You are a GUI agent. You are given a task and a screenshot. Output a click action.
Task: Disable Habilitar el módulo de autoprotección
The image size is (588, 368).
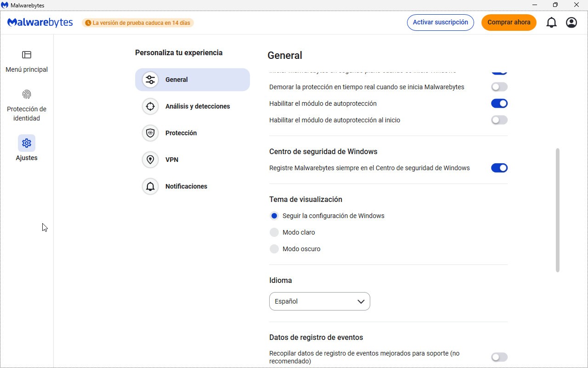(499, 103)
